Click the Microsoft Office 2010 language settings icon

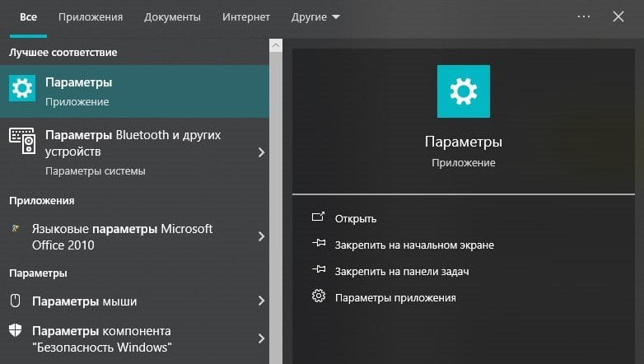(15, 229)
